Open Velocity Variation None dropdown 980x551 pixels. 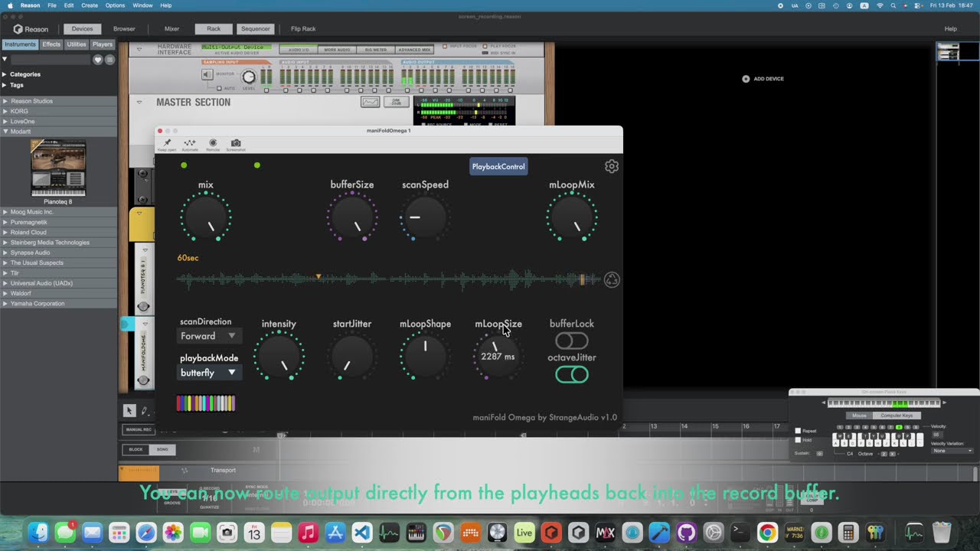[952, 451]
